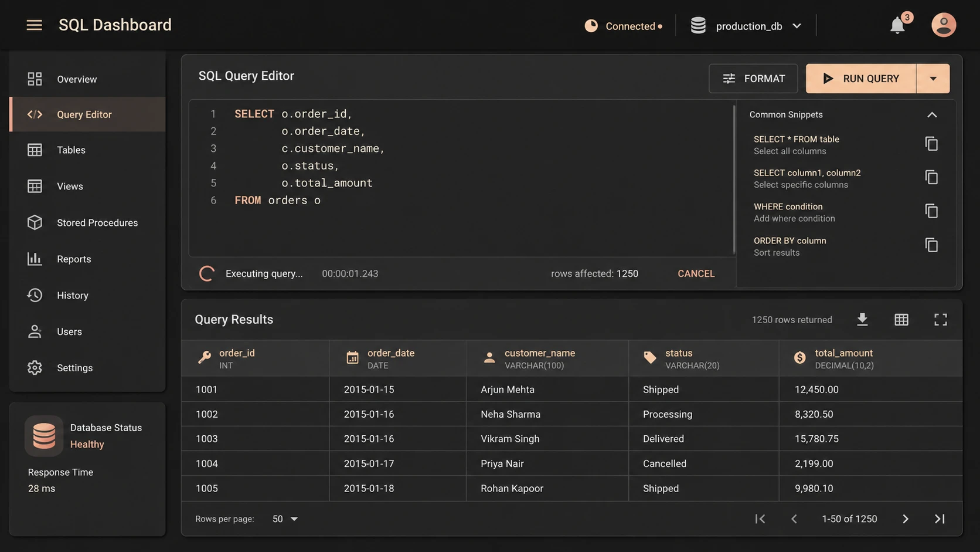This screenshot has height=552, width=980.
Task: Open Users in the sidebar
Action: pyautogui.click(x=87, y=332)
